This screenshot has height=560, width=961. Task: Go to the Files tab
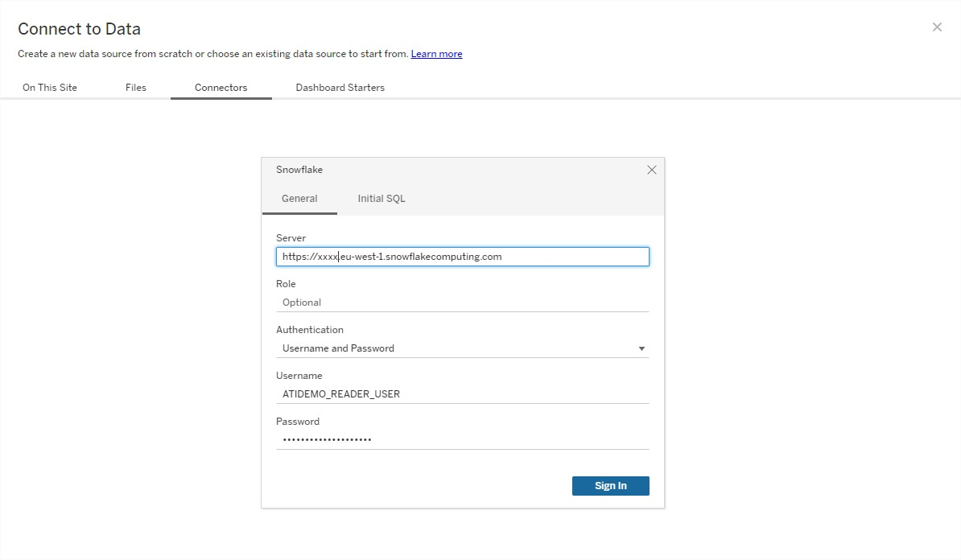coord(136,88)
